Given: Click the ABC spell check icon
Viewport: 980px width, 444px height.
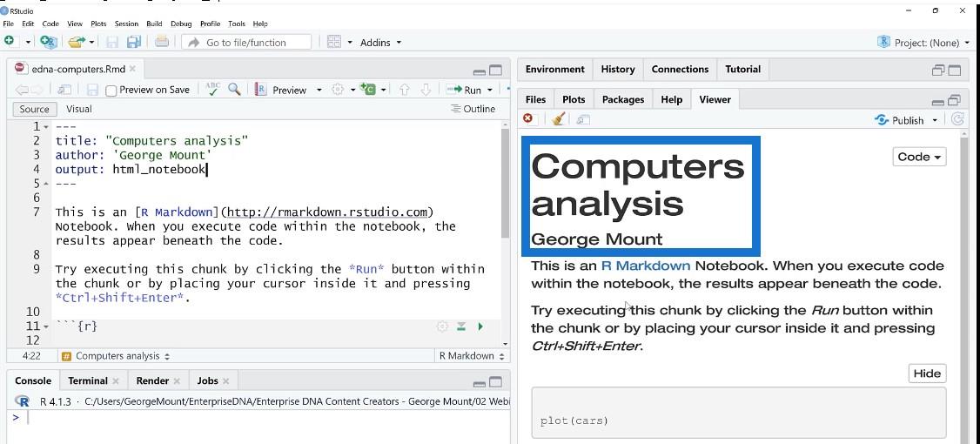Looking at the screenshot, I should [x=212, y=90].
